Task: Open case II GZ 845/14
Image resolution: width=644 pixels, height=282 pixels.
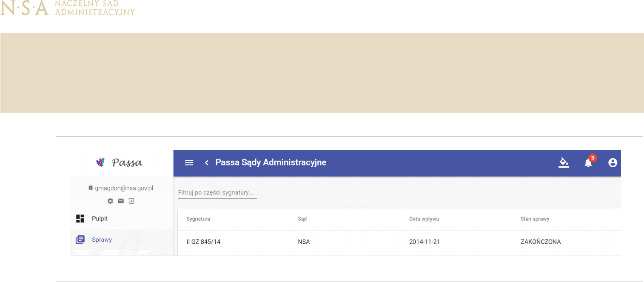Action: pos(203,242)
